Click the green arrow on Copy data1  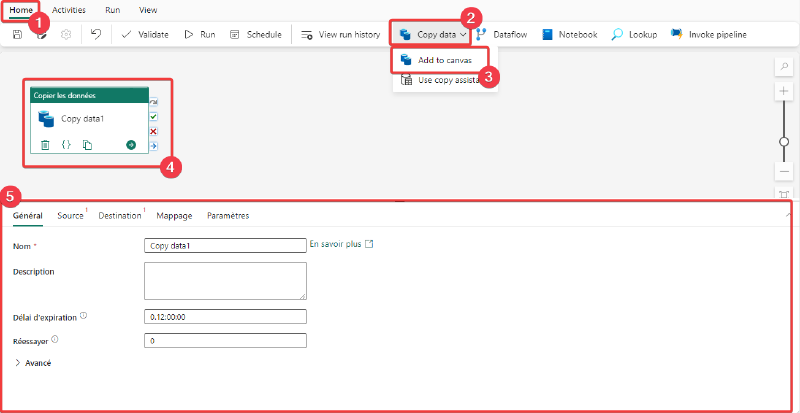click(131, 145)
